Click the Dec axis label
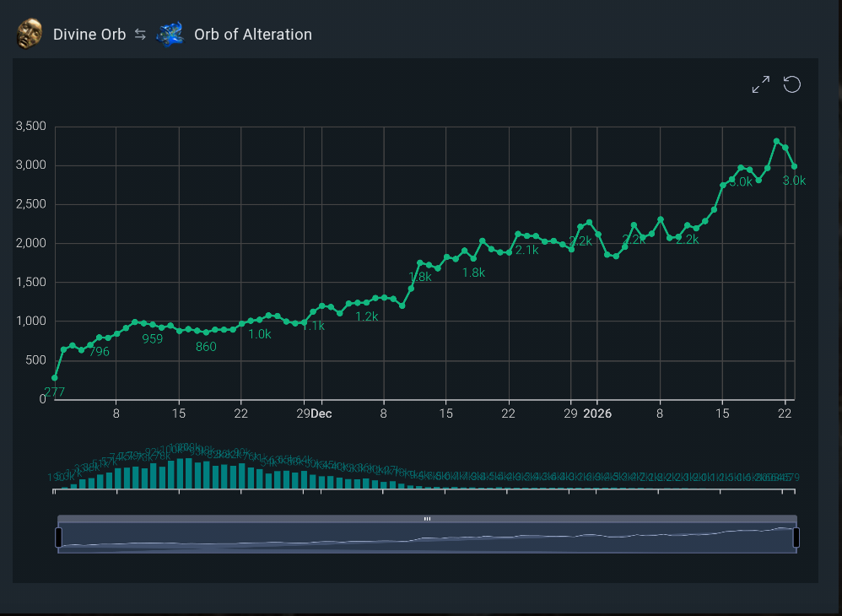Viewport: 842px width, 616px height. (321, 413)
